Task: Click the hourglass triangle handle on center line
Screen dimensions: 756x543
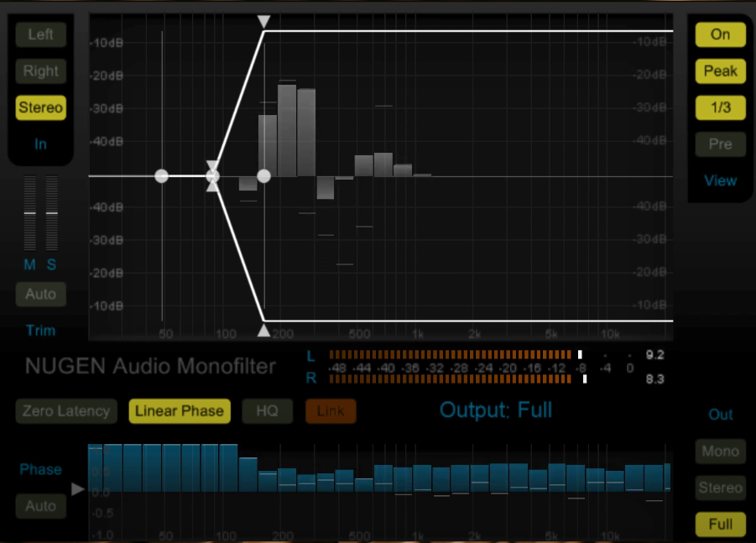Action: (212, 176)
